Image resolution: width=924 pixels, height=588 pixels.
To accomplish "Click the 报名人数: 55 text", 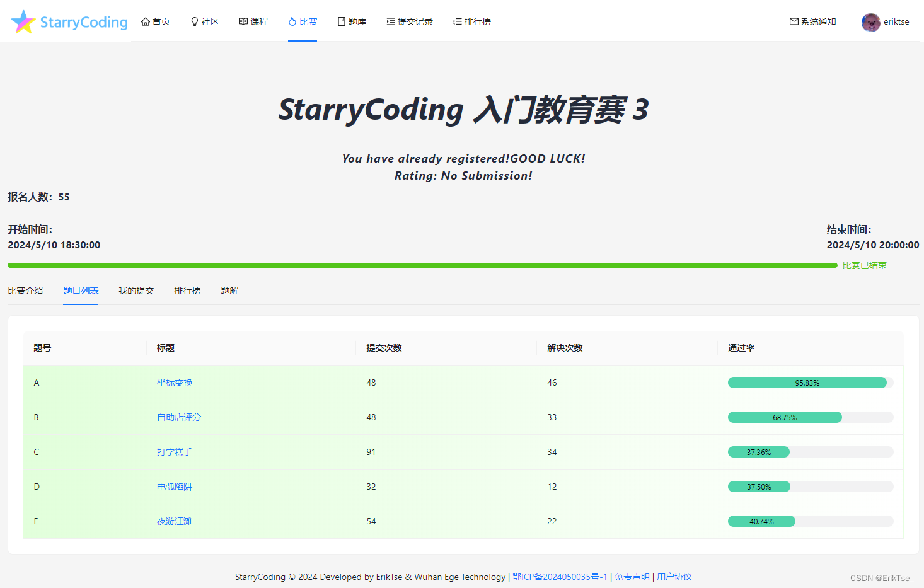I will pos(38,197).
